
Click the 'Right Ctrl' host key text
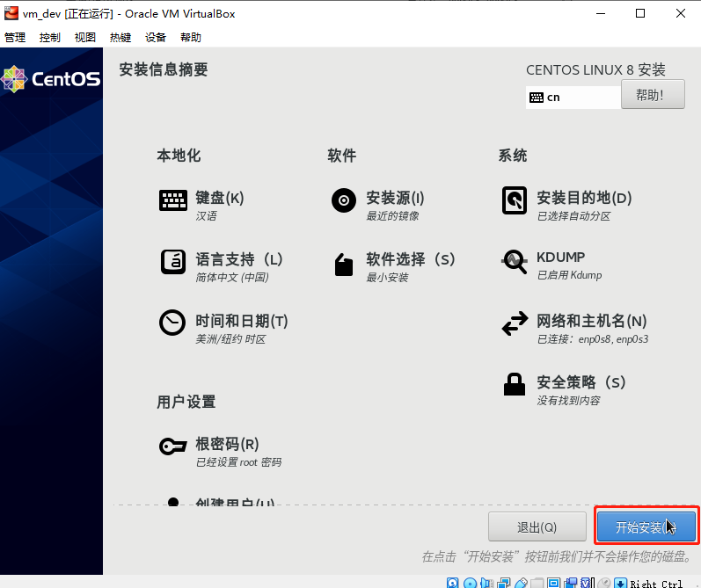pos(656,584)
